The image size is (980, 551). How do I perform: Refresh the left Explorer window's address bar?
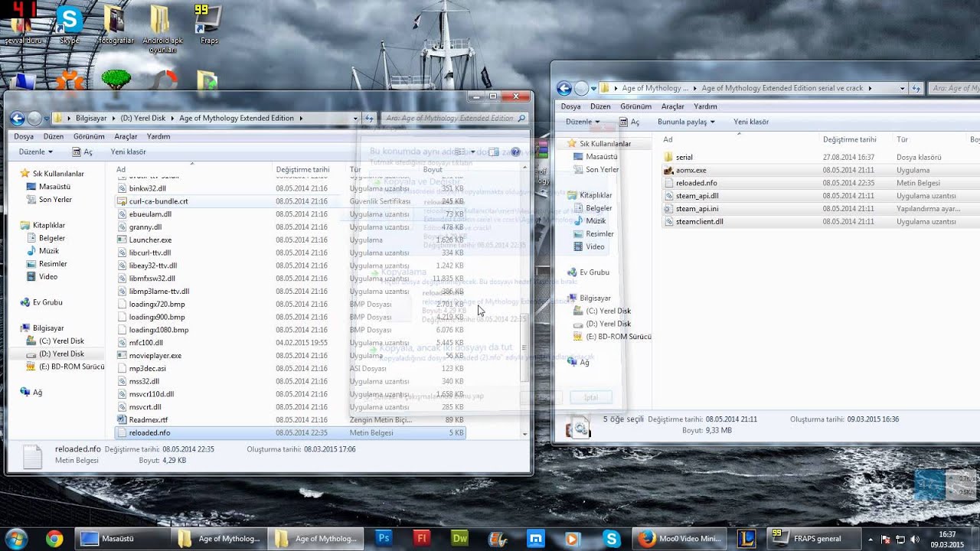pyautogui.click(x=370, y=119)
